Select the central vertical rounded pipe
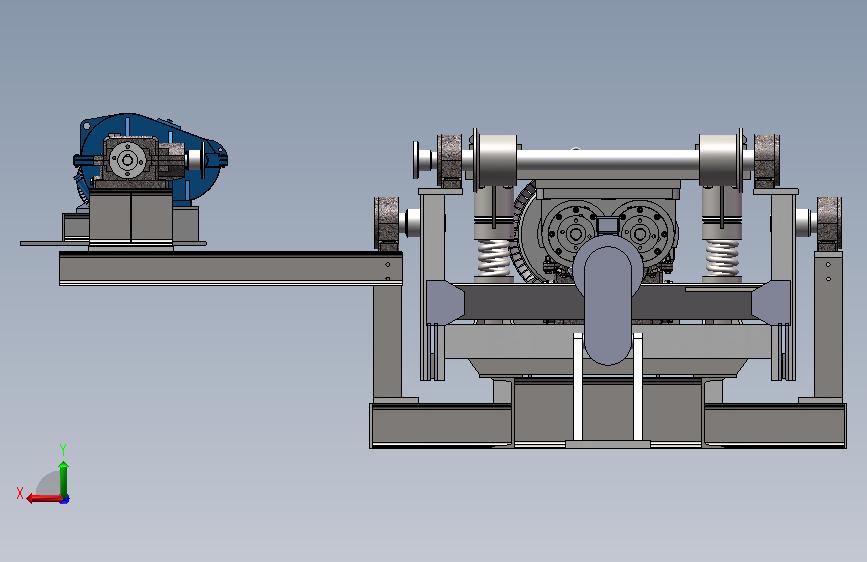The image size is (867, 562). point(608,305)
